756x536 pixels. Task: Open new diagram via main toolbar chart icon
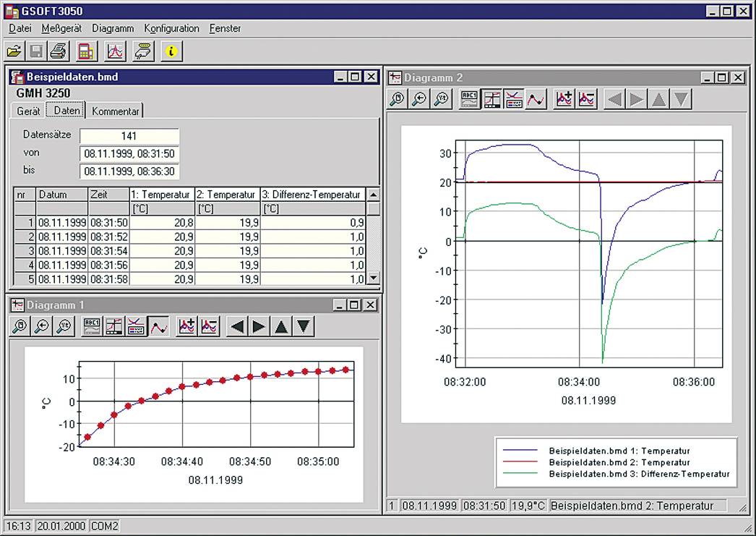[116, 51]
